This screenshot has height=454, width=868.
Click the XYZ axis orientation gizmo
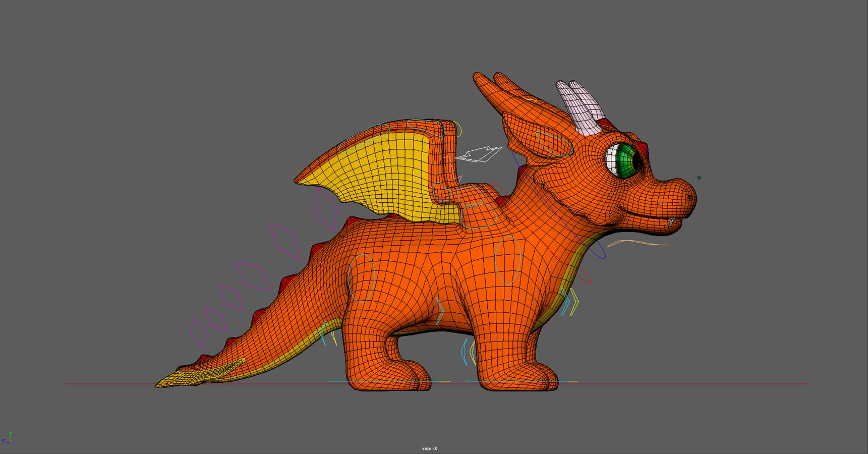[7, 437]
